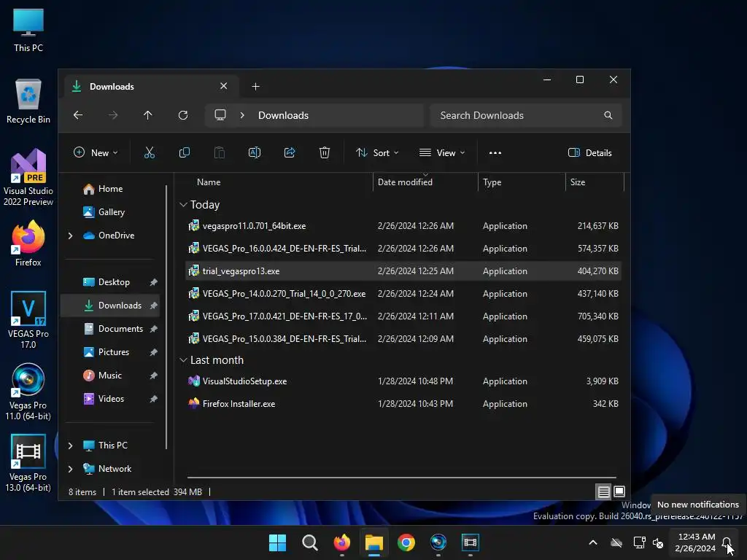The width and height of the screenshot is (747, 560).
Task: Add a new File Explorer tab
Action: coord(256,87)
